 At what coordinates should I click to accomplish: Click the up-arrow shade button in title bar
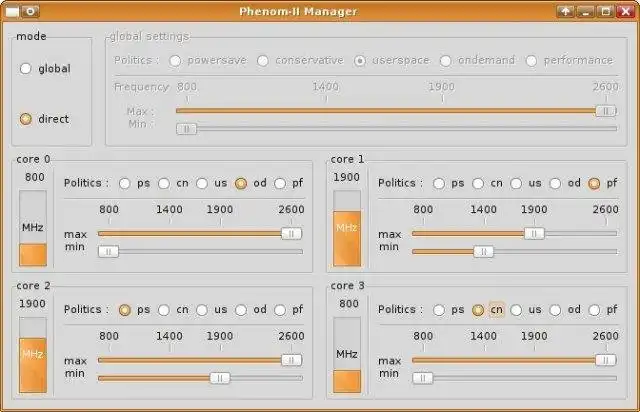[565, 11]
